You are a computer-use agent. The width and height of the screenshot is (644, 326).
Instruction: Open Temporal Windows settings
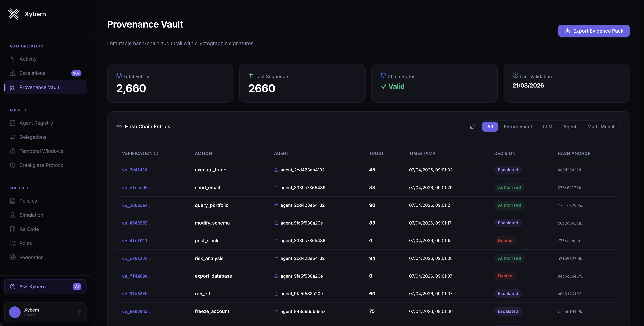[x=41, y=151]
